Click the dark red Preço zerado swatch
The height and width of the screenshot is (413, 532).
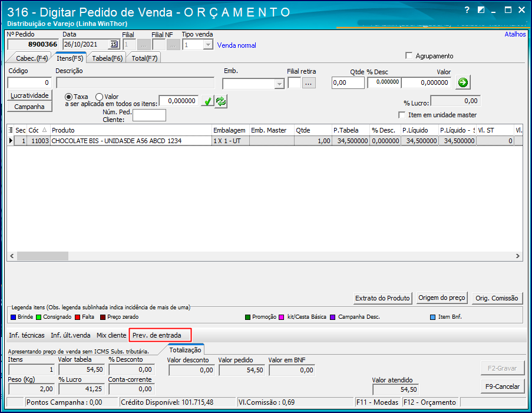tap(103, 317)
